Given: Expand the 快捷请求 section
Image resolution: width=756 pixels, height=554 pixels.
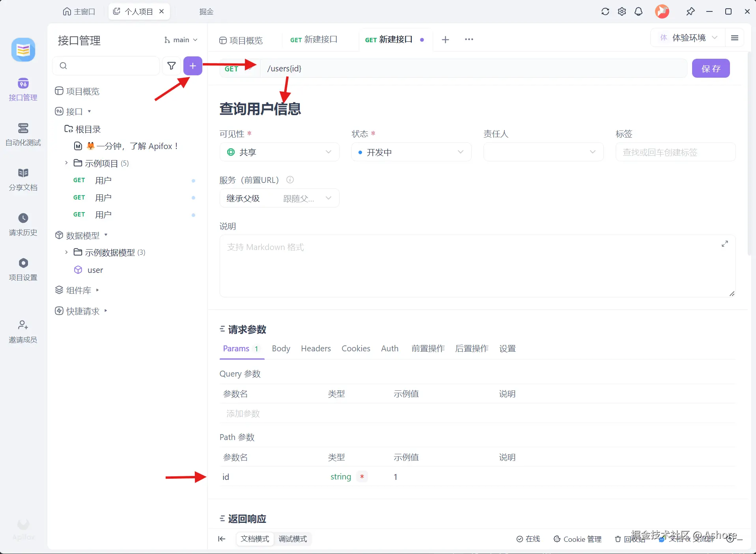Looking at the screenshot, I should click(x=106, y=311).
